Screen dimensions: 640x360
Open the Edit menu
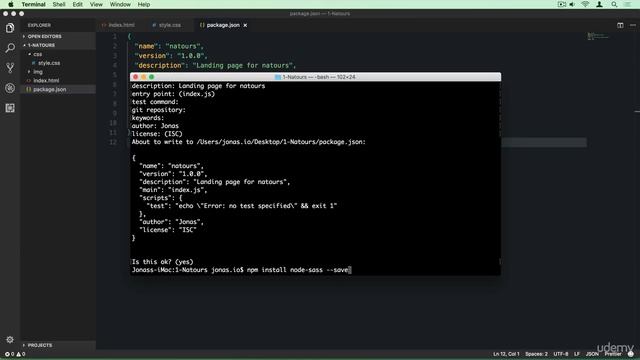[x=78, y=4]
